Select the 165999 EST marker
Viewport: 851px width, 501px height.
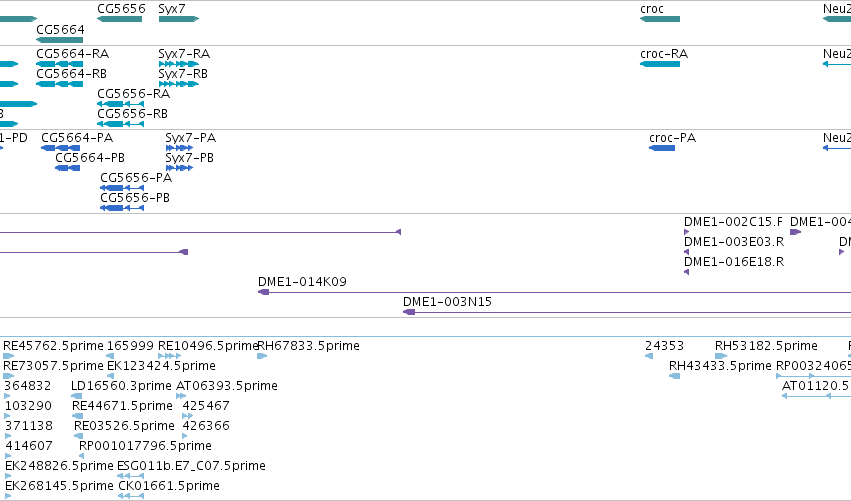pyautogui.click(x=110, y=357)
